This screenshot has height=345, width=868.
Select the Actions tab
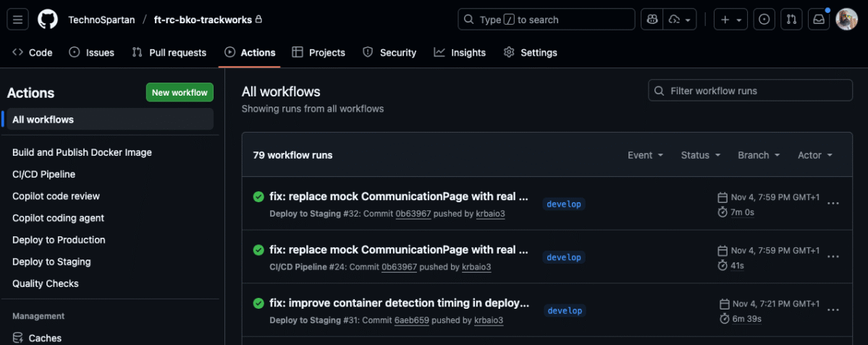click(250, 53)
